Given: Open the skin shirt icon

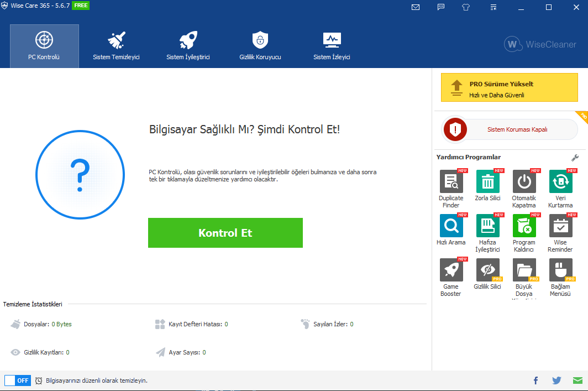Looking at the screenshot, I should coord(466,7).
